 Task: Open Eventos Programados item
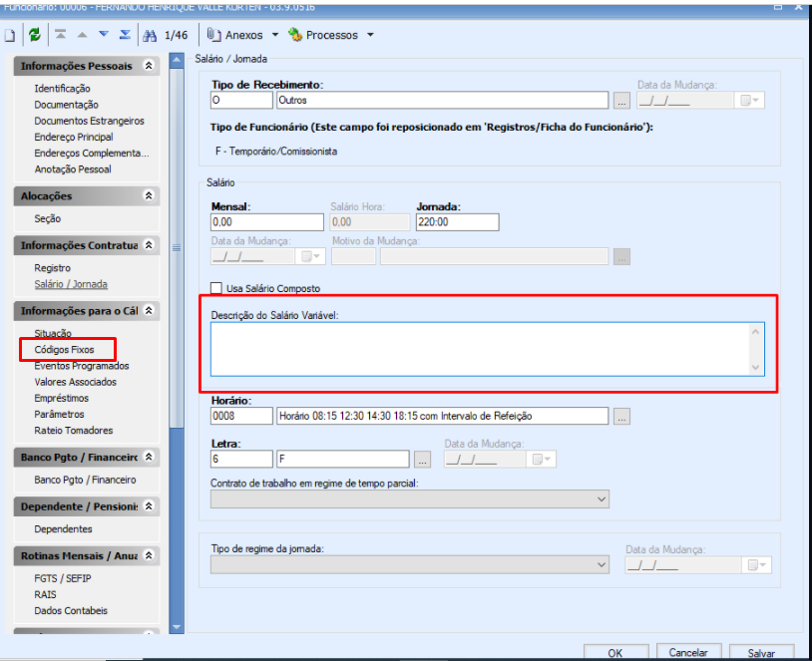tap(82, 366)
